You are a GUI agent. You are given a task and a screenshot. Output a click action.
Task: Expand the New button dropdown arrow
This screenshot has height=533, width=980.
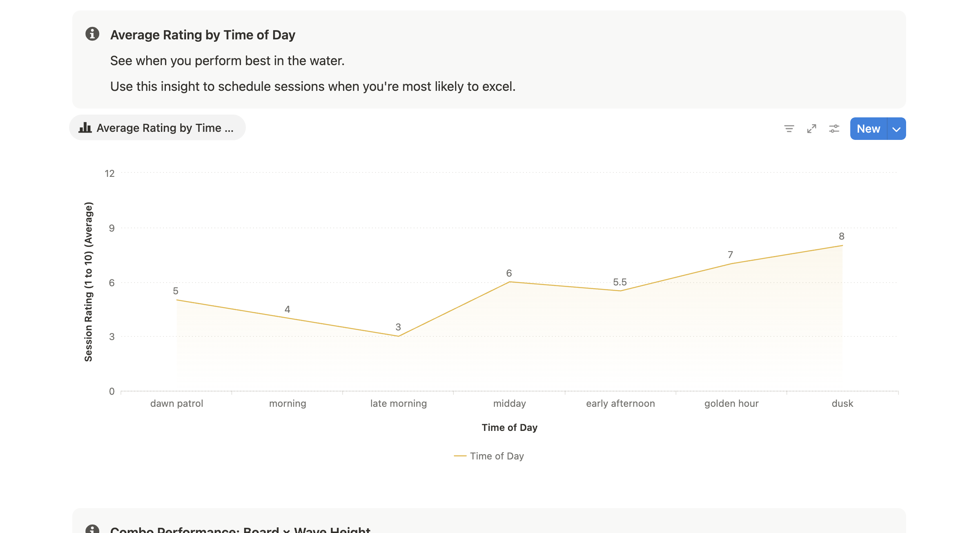896,129
